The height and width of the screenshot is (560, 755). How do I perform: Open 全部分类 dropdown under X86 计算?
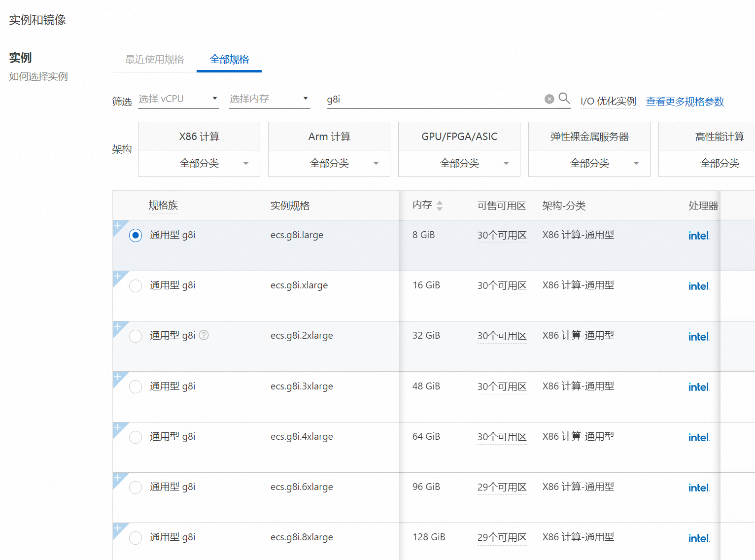[199, 163]
